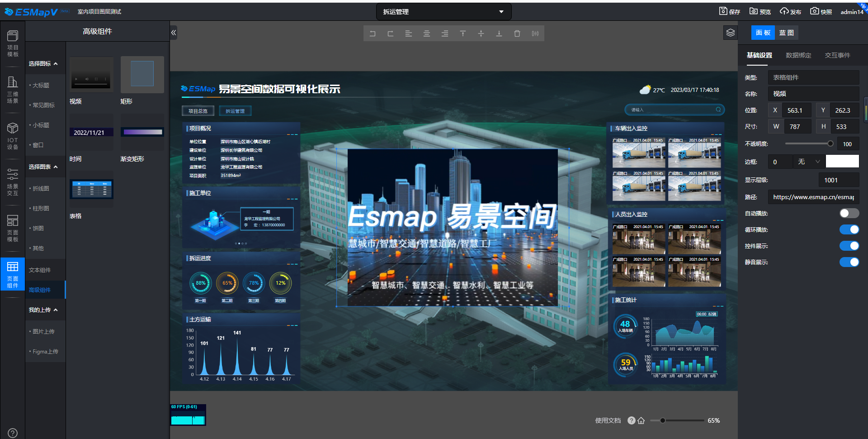Open the layers icon above the right panel
The width and height of the screenshot is (868, 439).
pos(730,33)
